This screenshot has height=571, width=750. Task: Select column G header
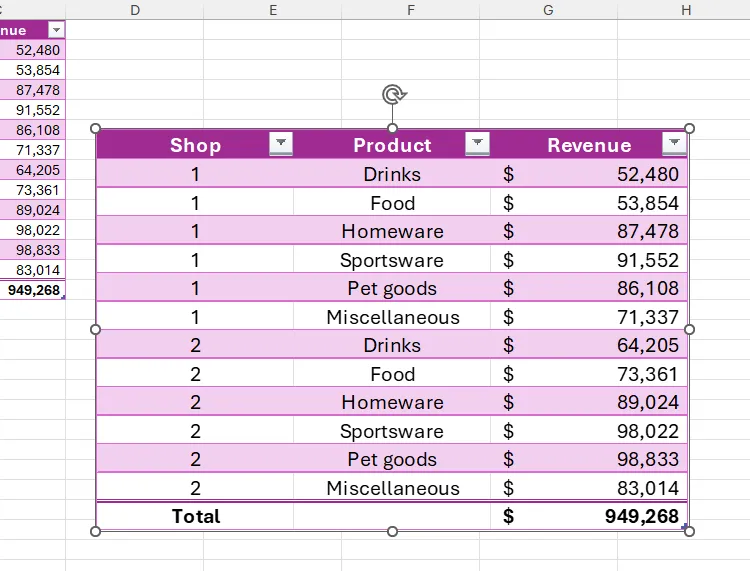click(548, 10)
